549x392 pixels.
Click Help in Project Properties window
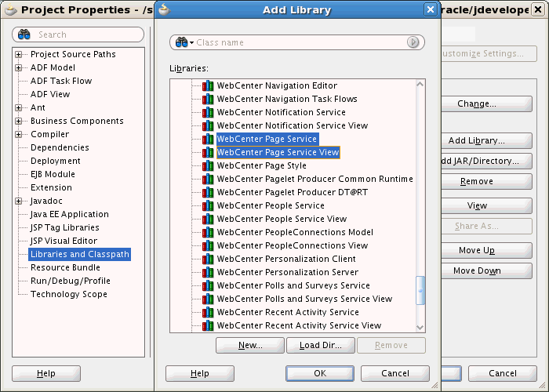coord(46,373)
